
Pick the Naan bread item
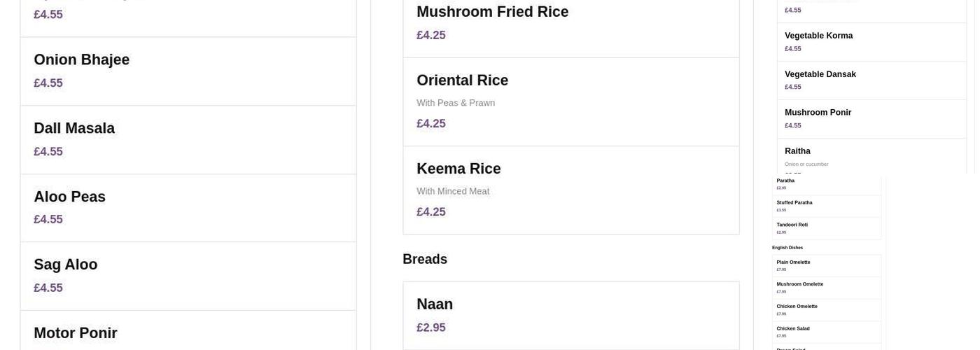coord(570,315)
